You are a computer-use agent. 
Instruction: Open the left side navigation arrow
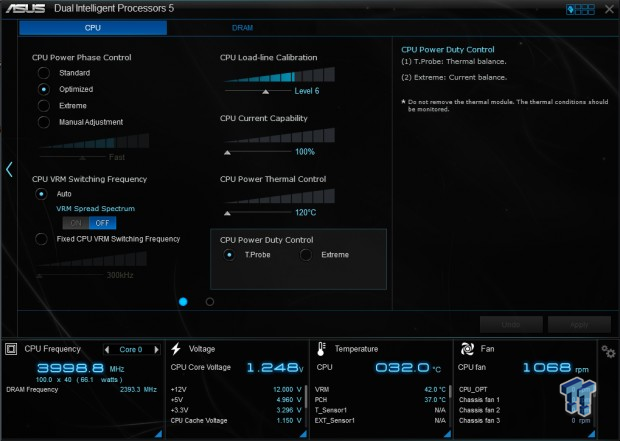[9, 169]
